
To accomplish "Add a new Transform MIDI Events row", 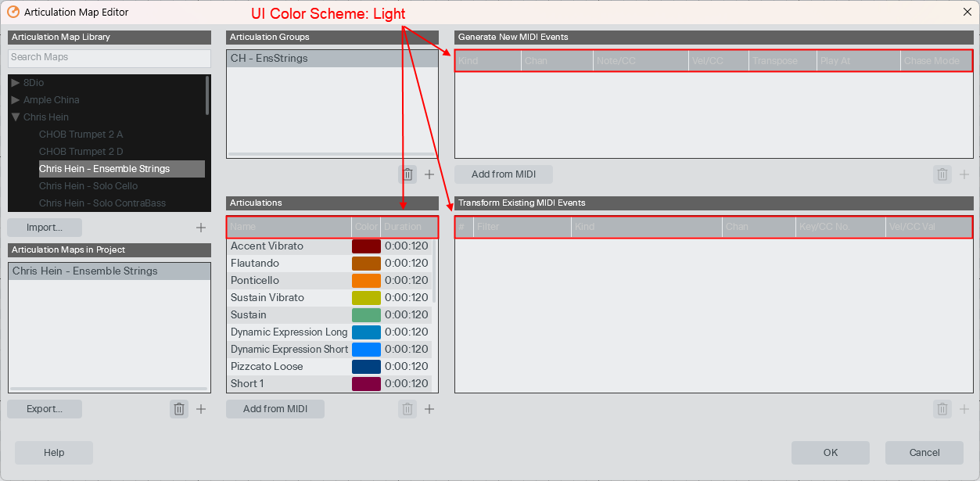I will point(964,408).
